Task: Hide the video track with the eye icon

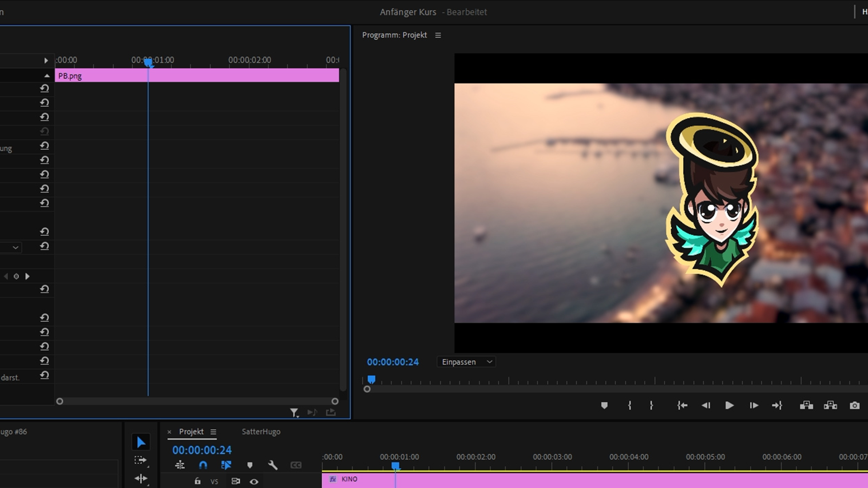Action: point(254,482)
